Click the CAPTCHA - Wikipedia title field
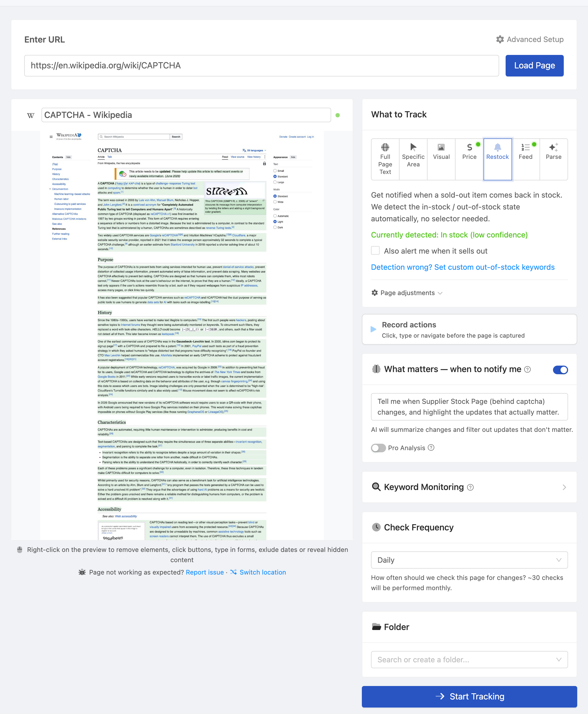 tap(186, 115)
